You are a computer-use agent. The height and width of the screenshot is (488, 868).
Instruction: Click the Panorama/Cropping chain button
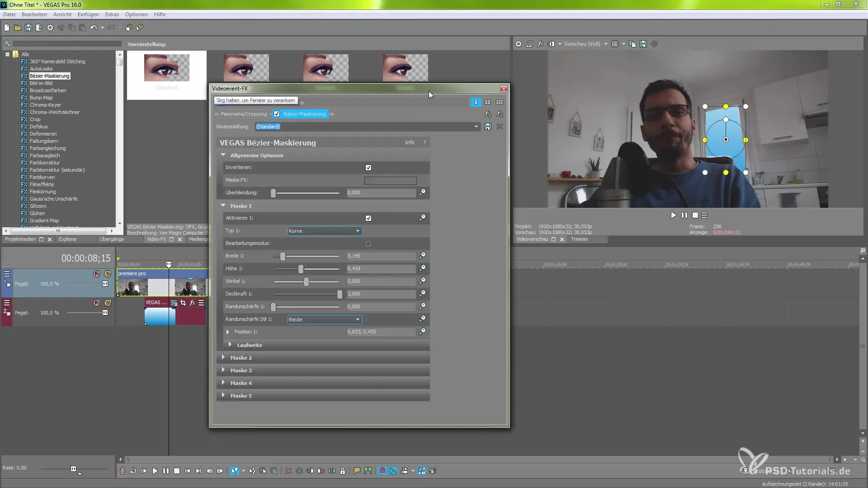click(244, 114)
